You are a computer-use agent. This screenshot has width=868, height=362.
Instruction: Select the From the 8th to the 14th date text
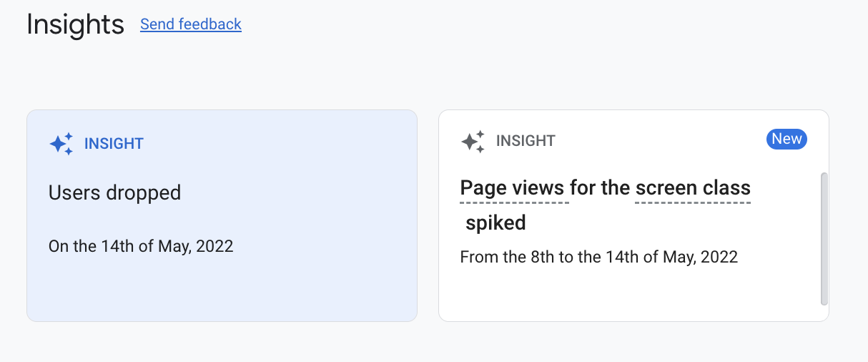[599, 256]
